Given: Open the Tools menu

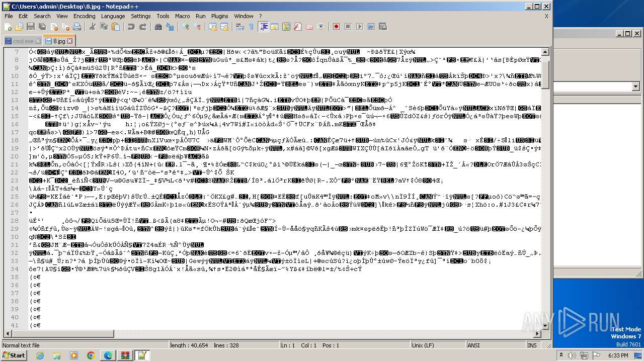Looking at the screenshot, I should [163, 16].
